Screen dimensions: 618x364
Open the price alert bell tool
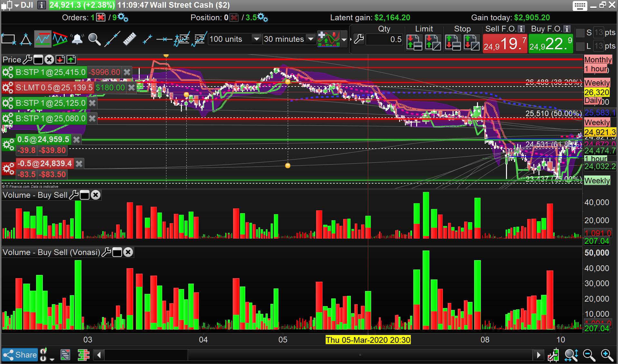point(77,39)
